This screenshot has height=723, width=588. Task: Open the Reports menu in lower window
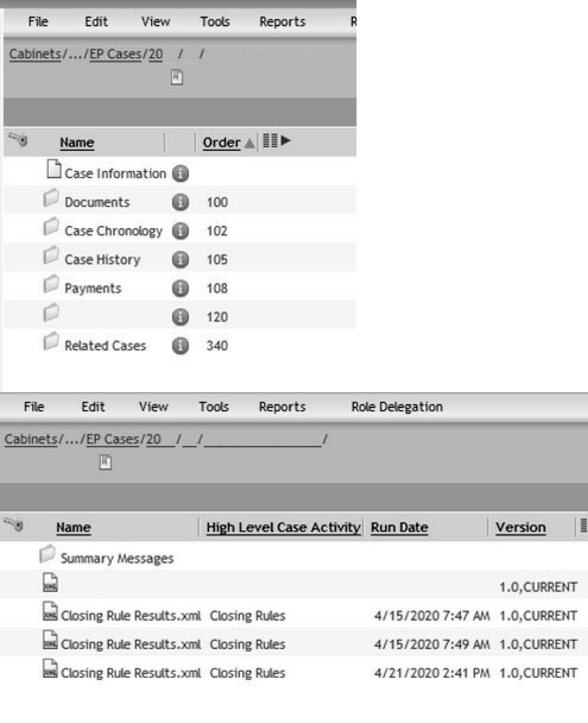coord(282,407)
